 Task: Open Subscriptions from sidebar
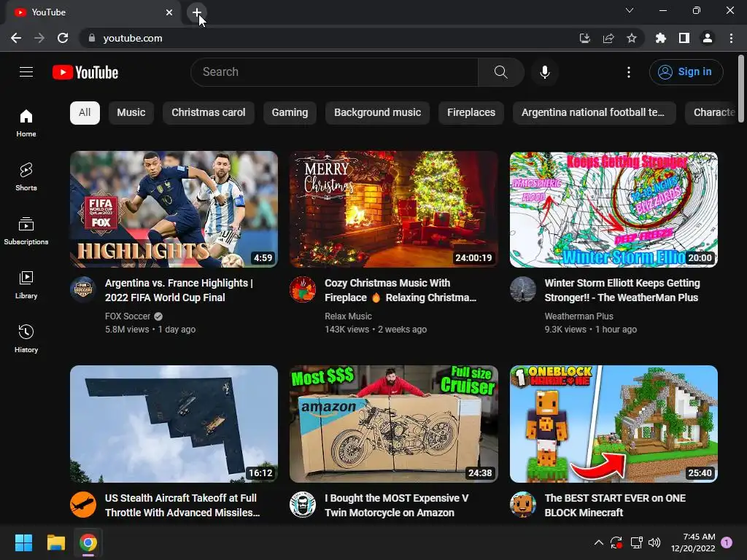click(26, 231)
